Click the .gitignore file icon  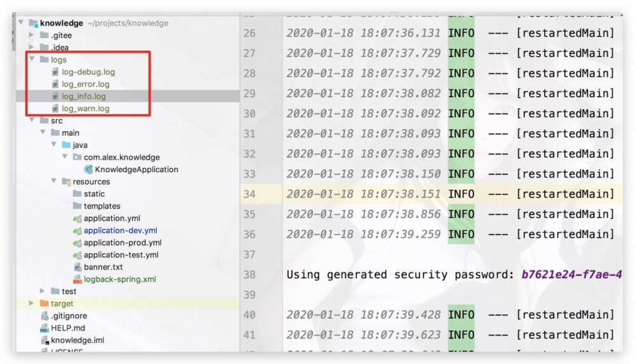coord(44,316)
